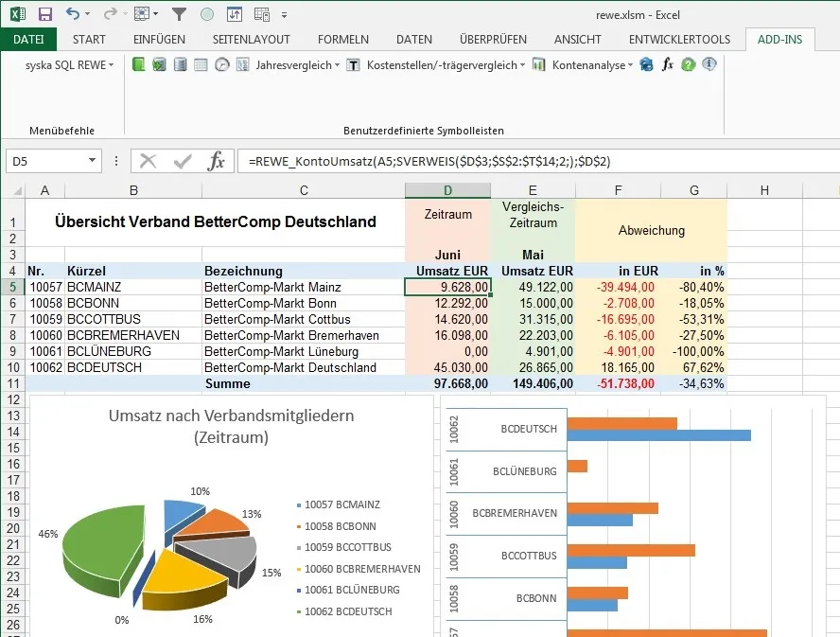Click the total deviation -51.738,00
This screenshot has height=637, width=840.
[618, 383]
